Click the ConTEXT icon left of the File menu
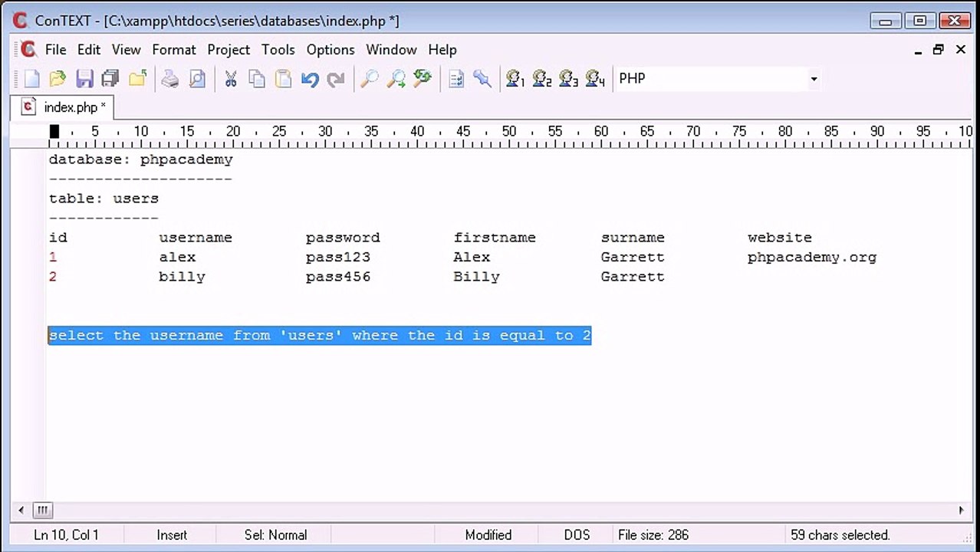This screenshot has height=552, width=980. (28, 49)
